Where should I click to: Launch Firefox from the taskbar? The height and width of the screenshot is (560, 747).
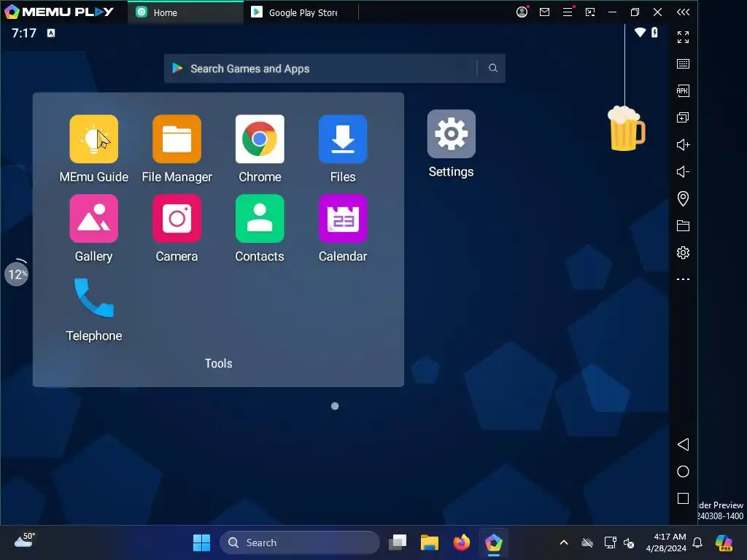point(461,542)
